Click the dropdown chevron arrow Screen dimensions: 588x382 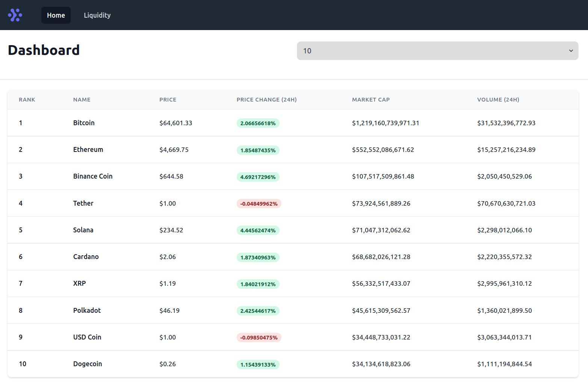pyautogui.click(x=571, y=51)
